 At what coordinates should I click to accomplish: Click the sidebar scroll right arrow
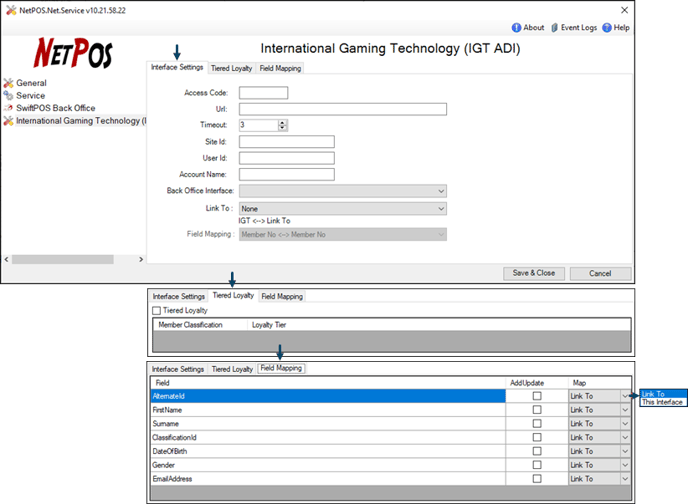point(141,260)
